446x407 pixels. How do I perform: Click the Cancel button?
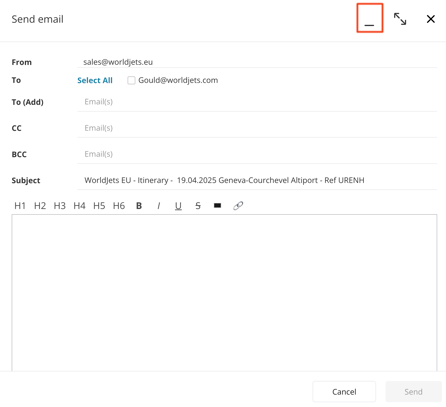coord(344,392)
